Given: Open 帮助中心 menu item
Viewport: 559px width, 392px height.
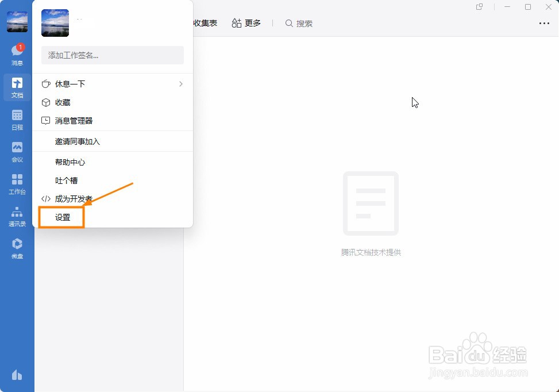Looking at the screenshot, I should [x=113, y=162].
